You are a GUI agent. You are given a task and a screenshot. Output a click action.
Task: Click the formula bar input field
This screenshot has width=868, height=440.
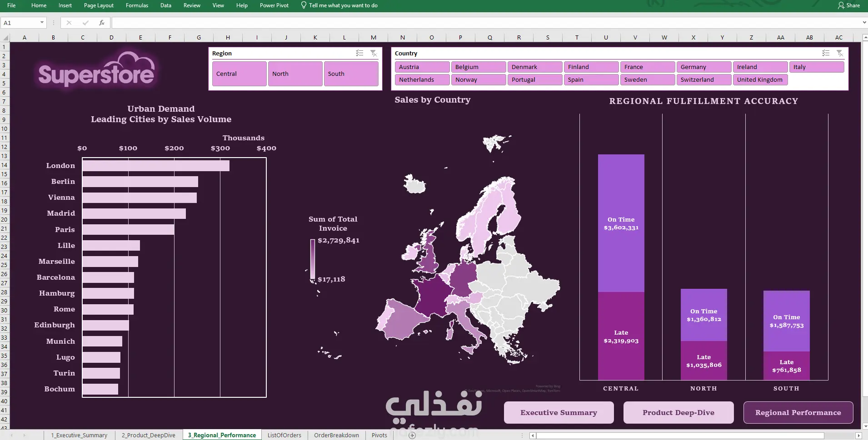tap(486, 23)
